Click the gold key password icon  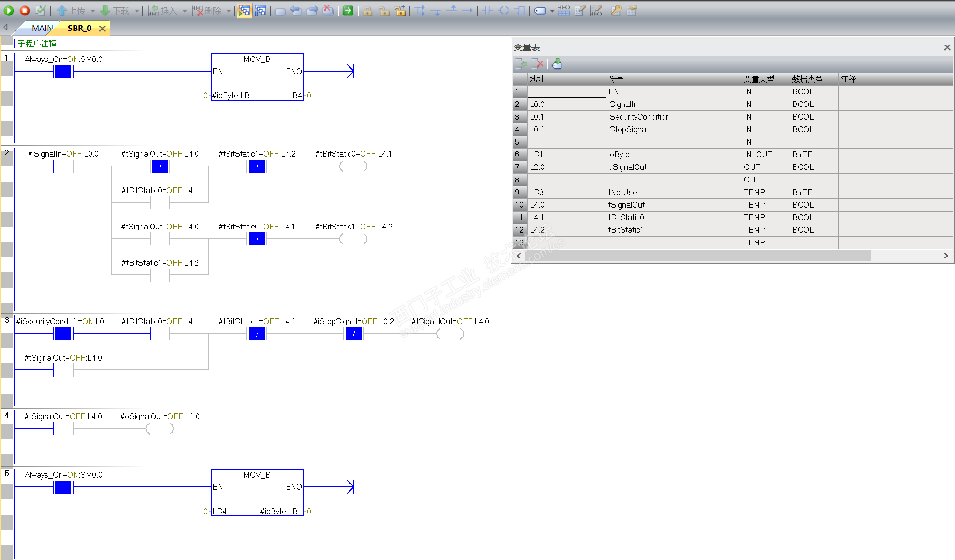coord(616,10)
